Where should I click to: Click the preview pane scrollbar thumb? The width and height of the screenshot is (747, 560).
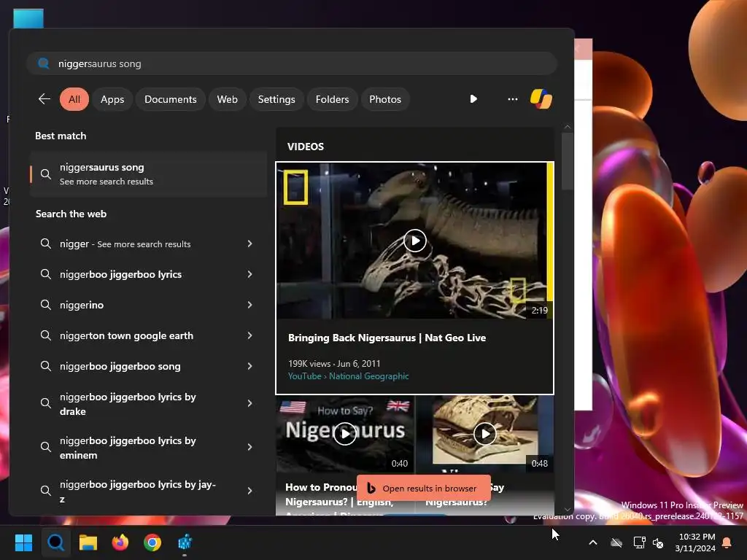pos(567,161)
